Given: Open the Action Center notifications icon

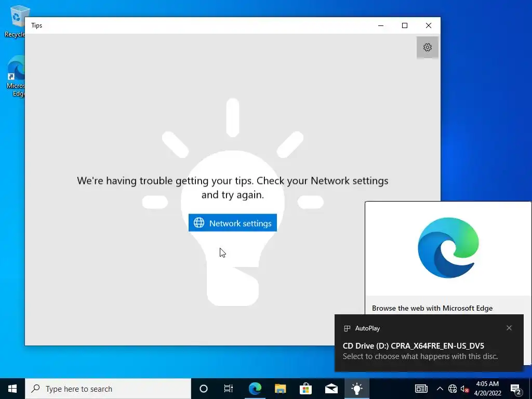Looking at the screenshot, I should (515, 389).
